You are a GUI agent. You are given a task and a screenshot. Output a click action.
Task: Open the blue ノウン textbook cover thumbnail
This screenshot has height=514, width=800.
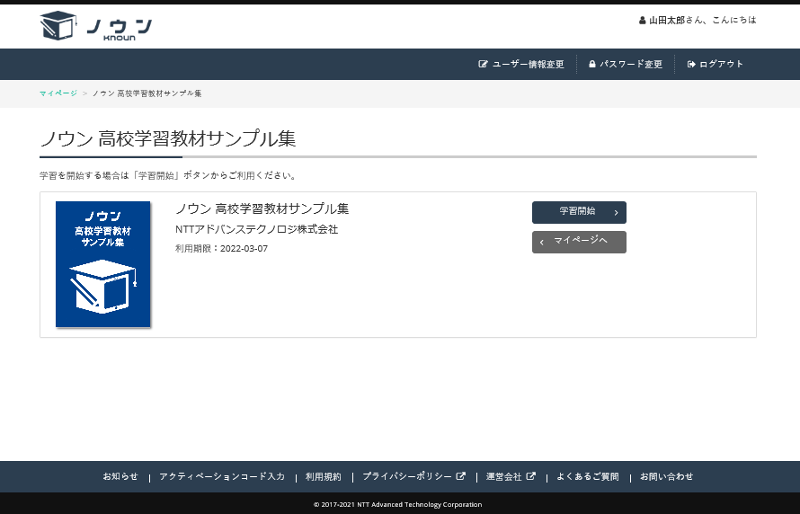coord(103,264)
